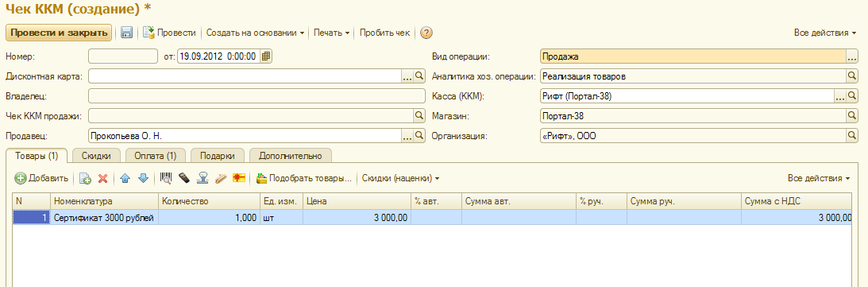Open Касса (ККМ) magnifier lookup

point(852,96)
